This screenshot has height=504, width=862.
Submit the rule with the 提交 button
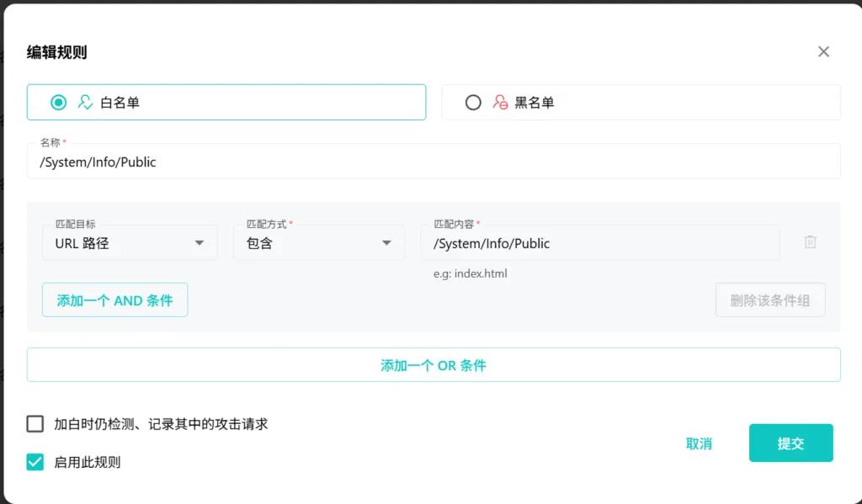(790, 443)
